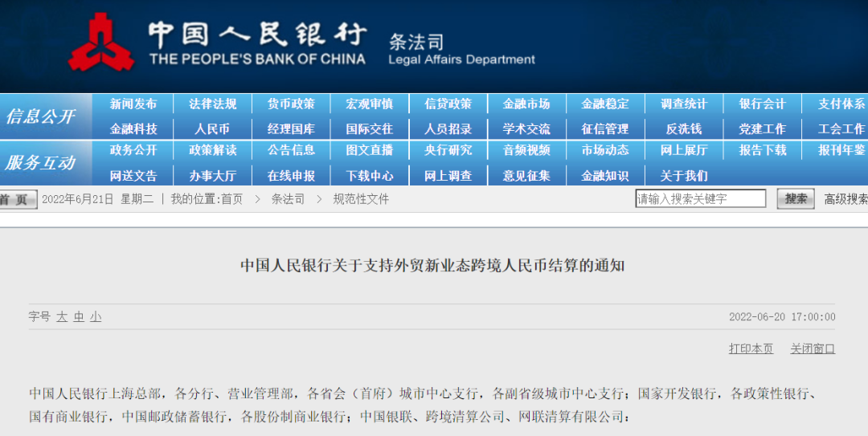Open 国际交往 menu item
868x436 pixels.
click(370, 129)
